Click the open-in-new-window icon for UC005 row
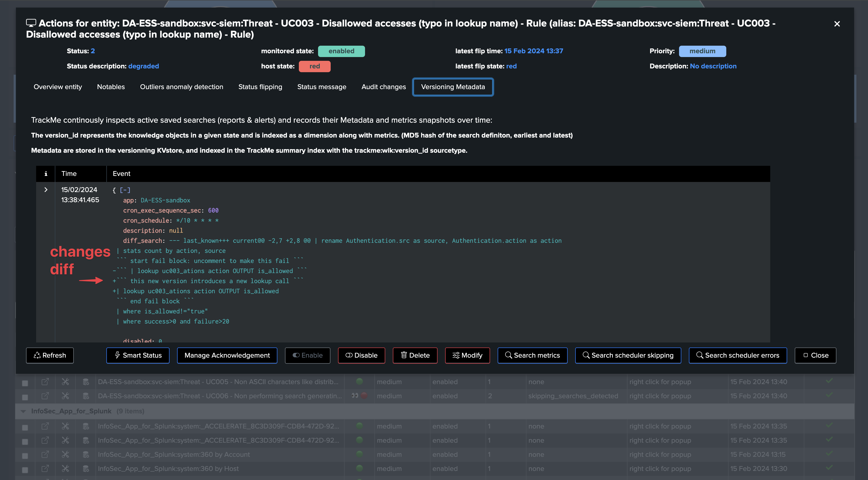This screenshot has width=868, height=480. [x=45, y=382]
